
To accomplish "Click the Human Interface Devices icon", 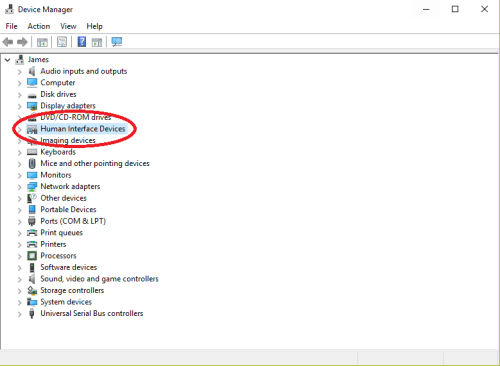I will coord(32,129).
